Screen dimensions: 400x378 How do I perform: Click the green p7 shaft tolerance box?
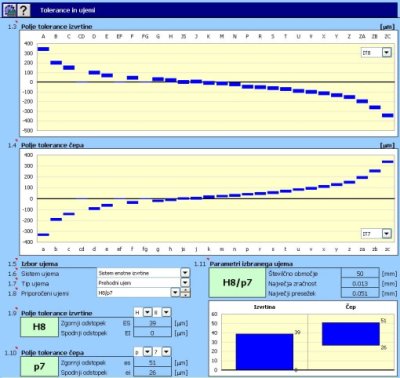click(39, 367)
